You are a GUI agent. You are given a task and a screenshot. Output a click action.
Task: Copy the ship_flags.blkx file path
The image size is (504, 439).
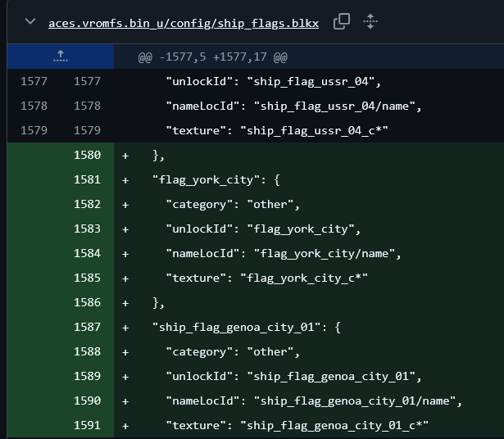(x=342, y=22)
